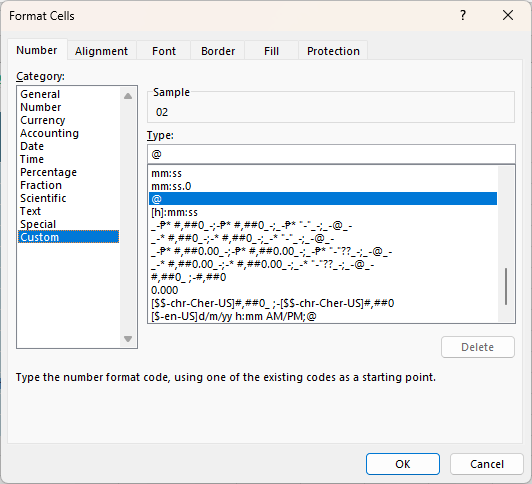Click the Help question mark icon

tap(463, 16)
